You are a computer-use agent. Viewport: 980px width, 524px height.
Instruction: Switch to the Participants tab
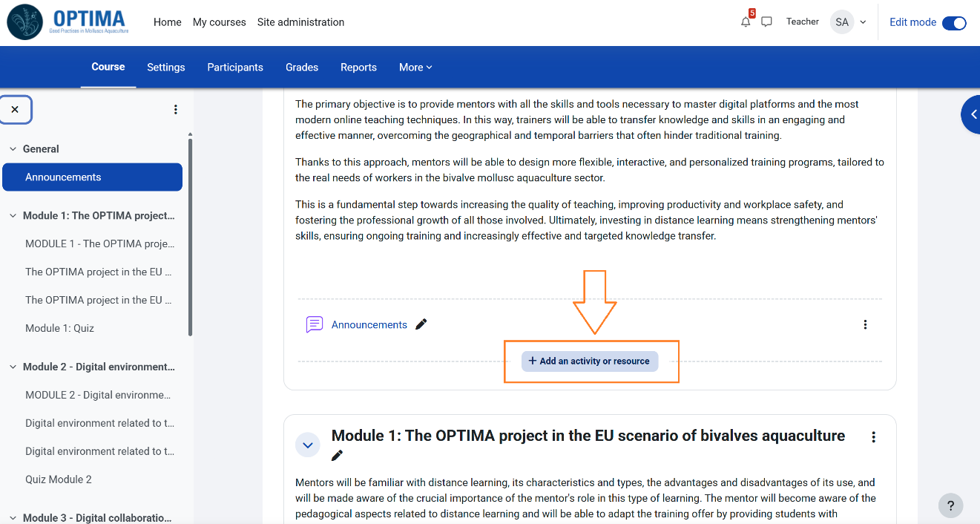(x=235, y=67)
